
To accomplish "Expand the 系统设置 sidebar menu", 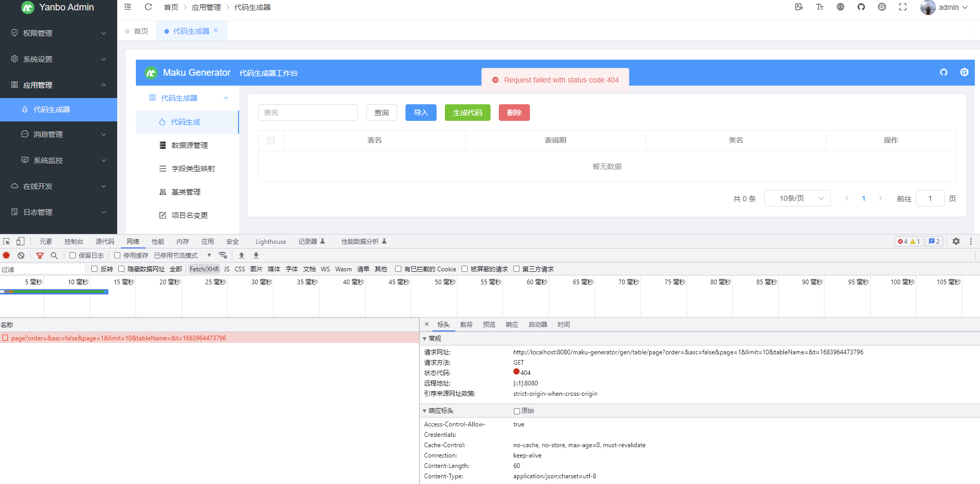I will click(59, 59).
